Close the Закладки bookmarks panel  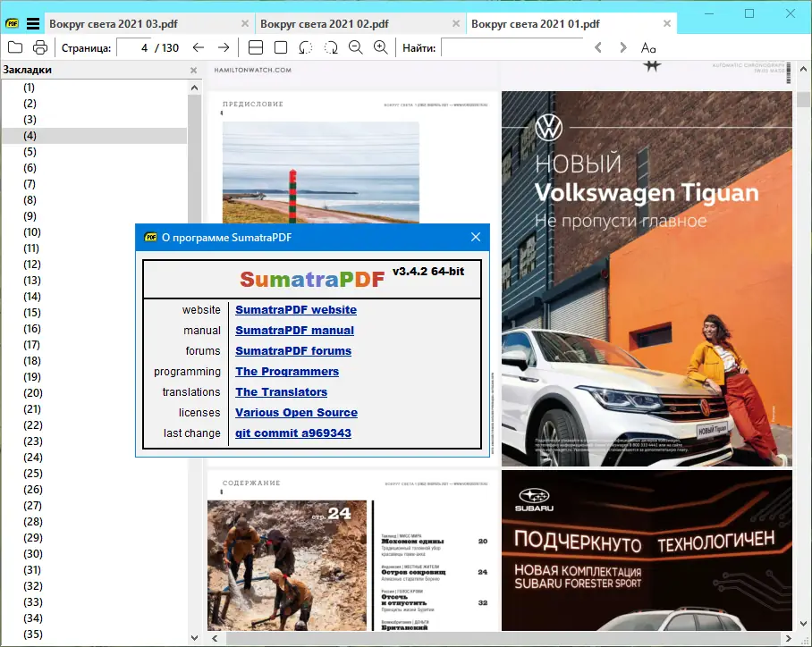[193, 70]
